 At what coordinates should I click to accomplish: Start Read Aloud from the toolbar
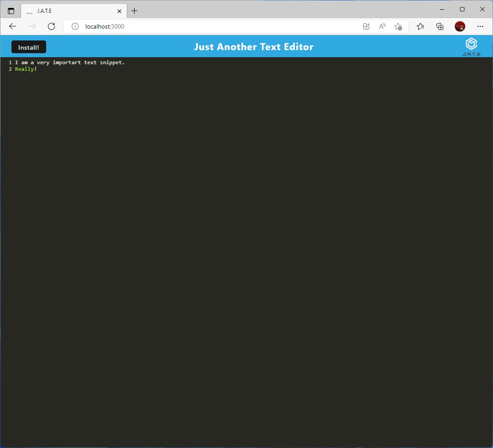pos(382,26)
